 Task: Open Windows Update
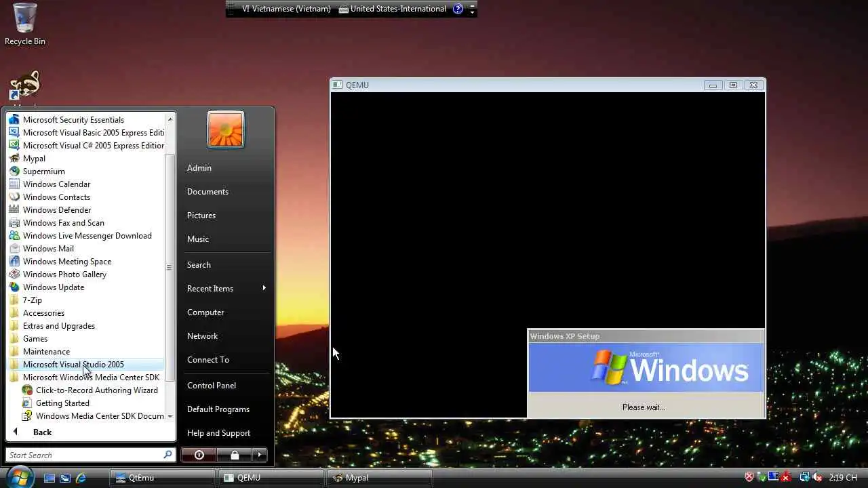85,287
